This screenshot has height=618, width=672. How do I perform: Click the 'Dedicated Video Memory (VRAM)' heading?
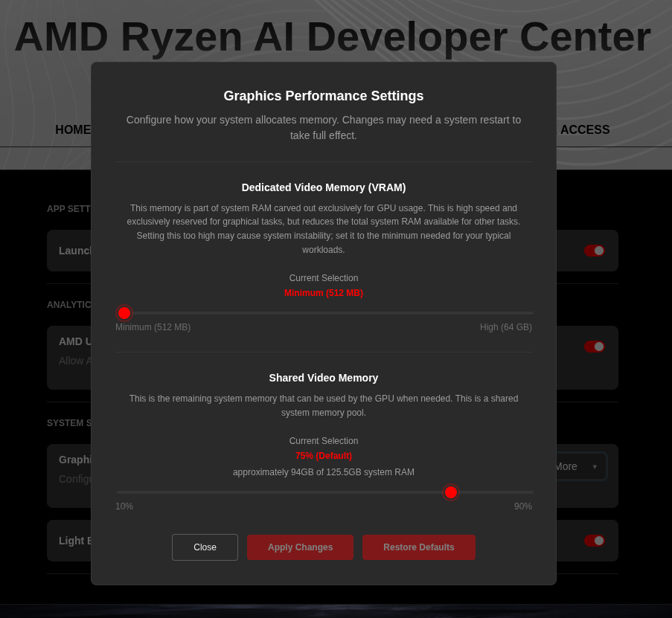point(324,187)
